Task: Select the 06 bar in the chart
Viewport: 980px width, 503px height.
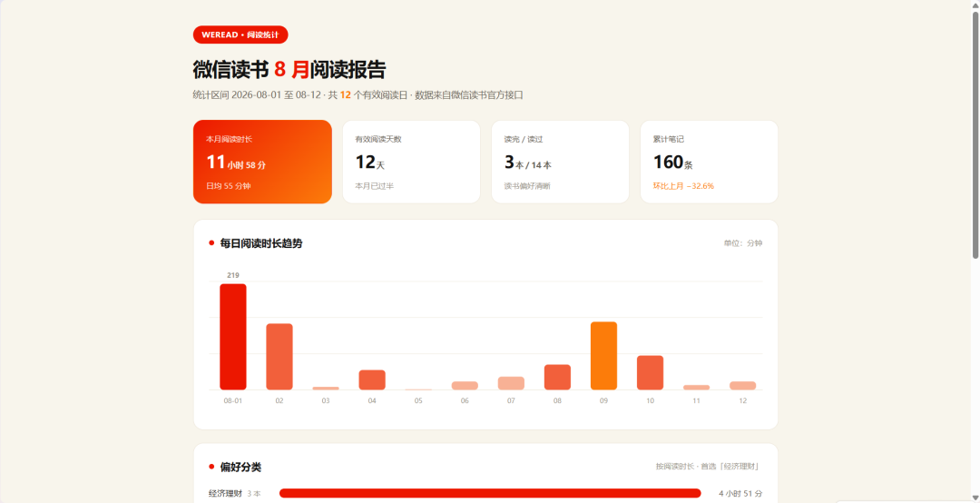Action: click(465, 385)
